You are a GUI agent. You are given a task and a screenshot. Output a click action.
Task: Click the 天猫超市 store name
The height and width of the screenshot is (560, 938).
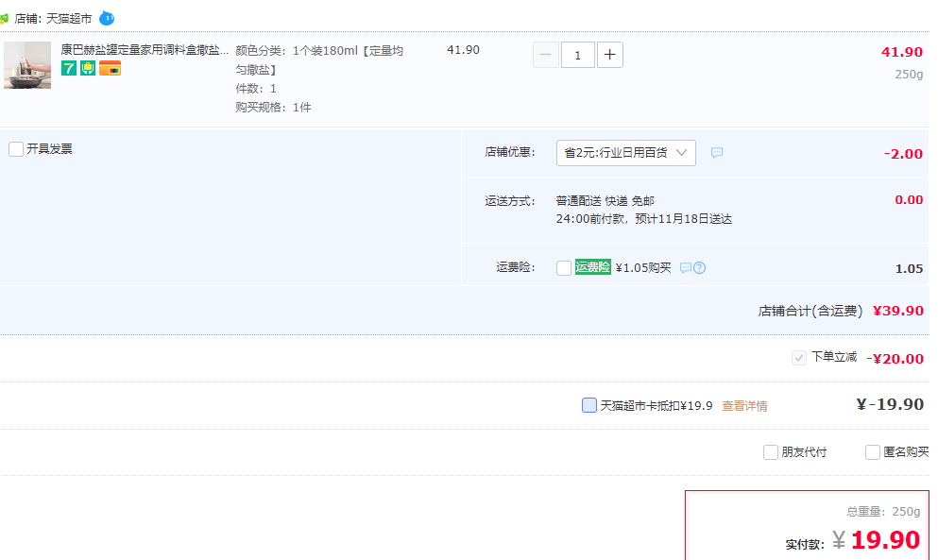coord(69,19)
